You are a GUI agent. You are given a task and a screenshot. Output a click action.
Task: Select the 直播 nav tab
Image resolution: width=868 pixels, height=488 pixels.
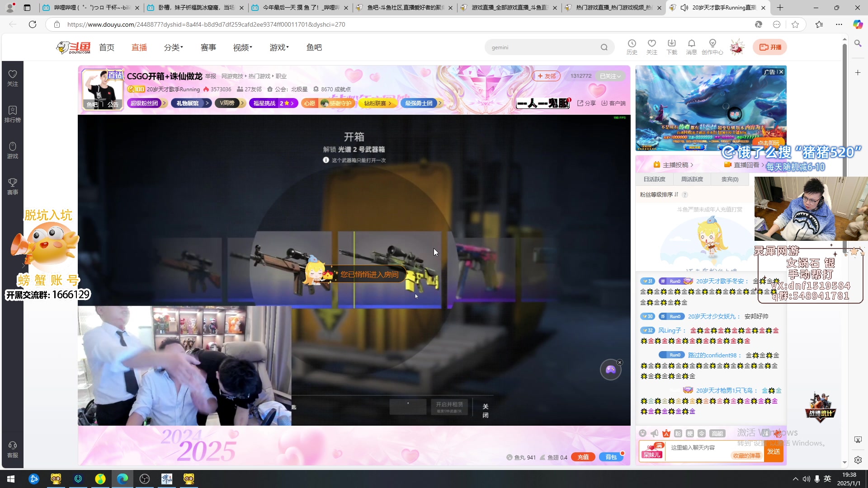tap(139, 47)
